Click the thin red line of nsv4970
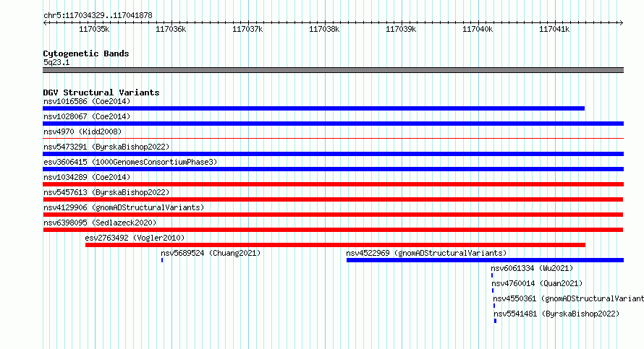The image size is (644, 349). (333, 139)
